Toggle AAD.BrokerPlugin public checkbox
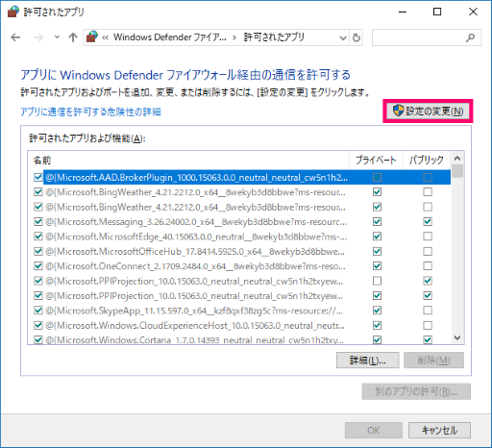Screen dimensions: 492x448 tap(428, 177)
